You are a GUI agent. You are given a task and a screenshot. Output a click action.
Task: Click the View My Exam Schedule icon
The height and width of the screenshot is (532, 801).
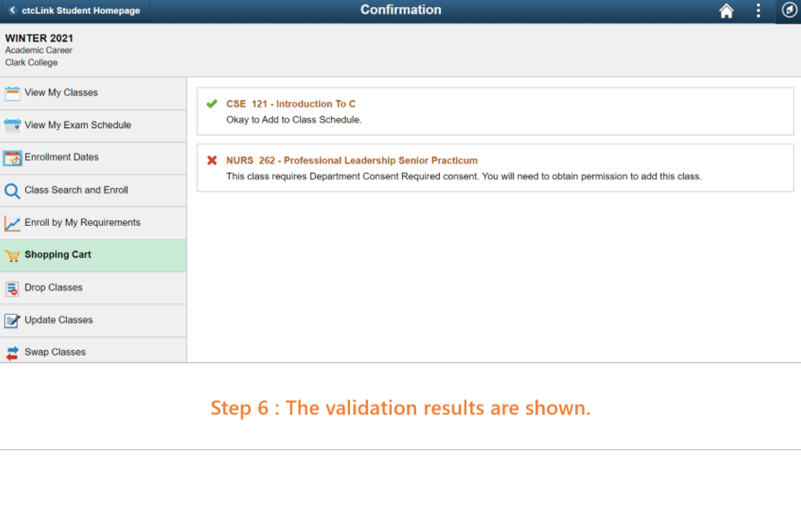pyautogui.click(x=12, y=126)
